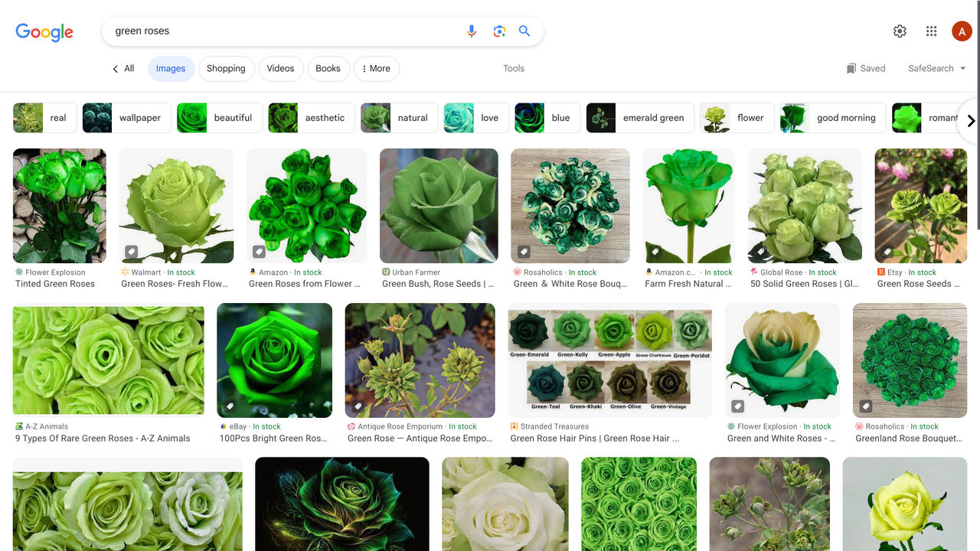
Task: Open the Google account avatar
Action: click(x=962, y=31)
